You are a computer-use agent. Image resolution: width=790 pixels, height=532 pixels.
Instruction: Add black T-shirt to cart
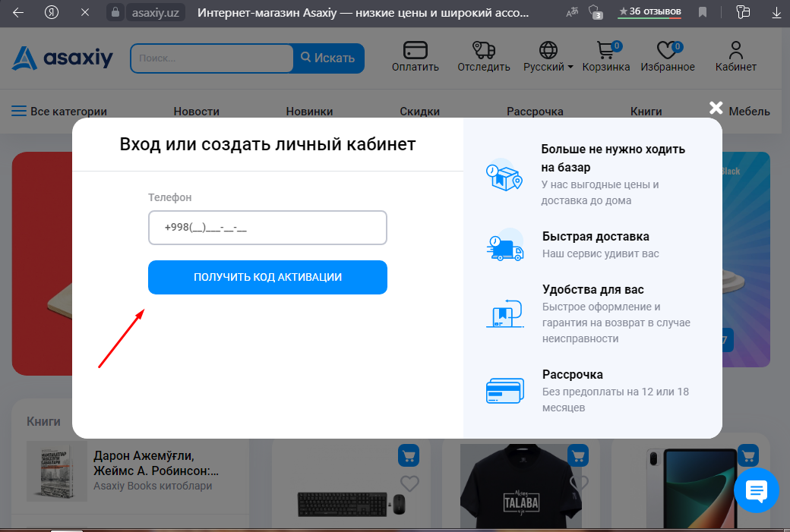click(x=578, y=455)
